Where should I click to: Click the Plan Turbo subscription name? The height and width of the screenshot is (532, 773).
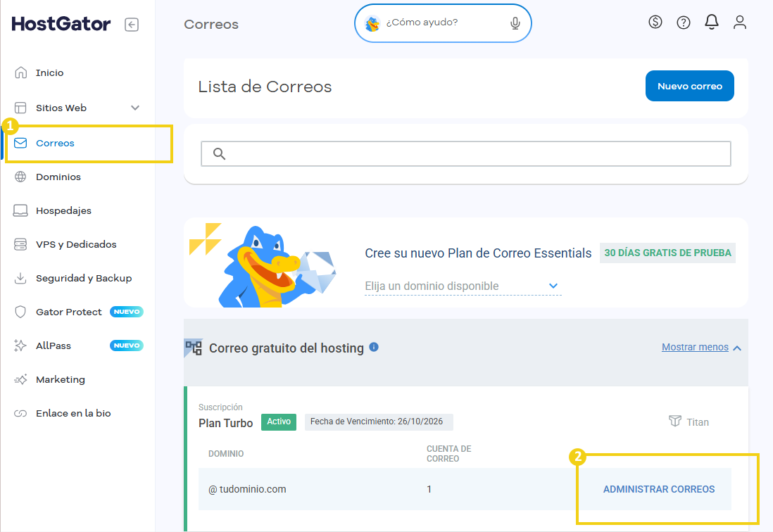pyautogui.click(x=226, y=423)
